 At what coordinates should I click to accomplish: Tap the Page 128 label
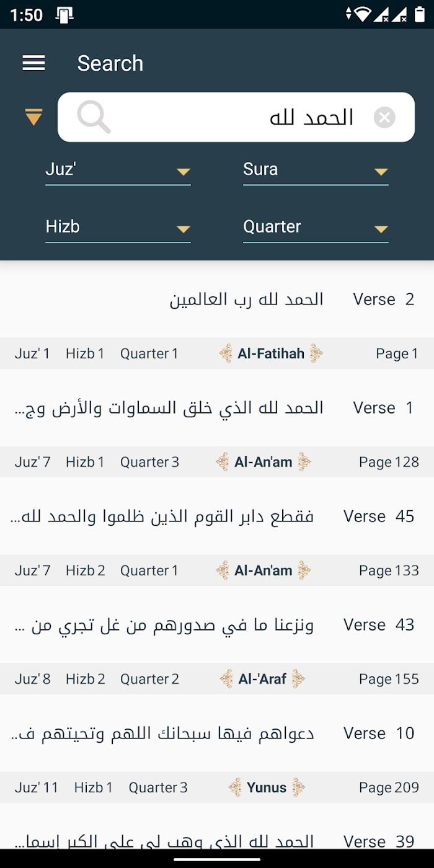pos(389,463)
